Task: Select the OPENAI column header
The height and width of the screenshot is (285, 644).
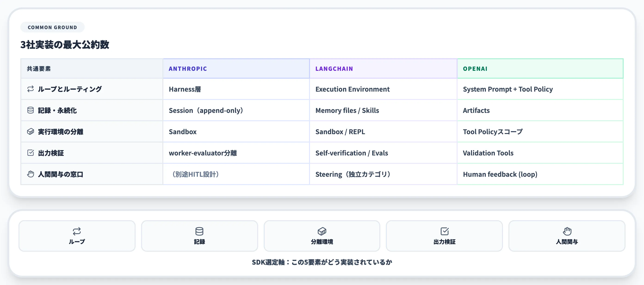Action: 540,68
